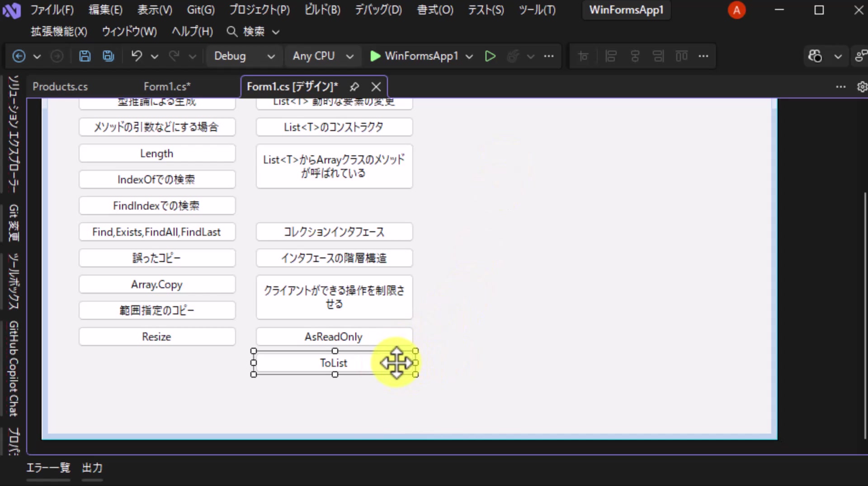Open the デバッグ(D) menu
Image resolution: width=868 pixels, height=486 pixels.
point(378,10)
